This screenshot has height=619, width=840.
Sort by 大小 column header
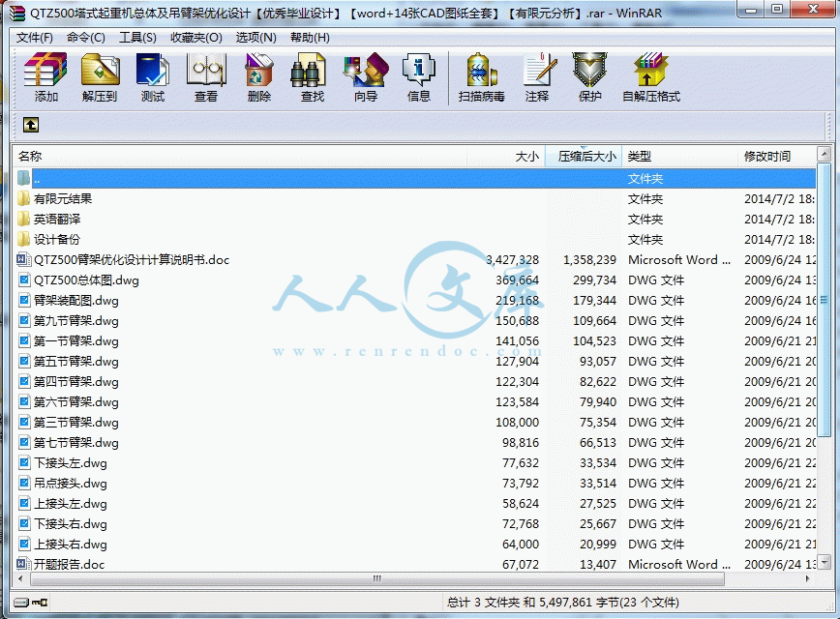coord(506,157)
